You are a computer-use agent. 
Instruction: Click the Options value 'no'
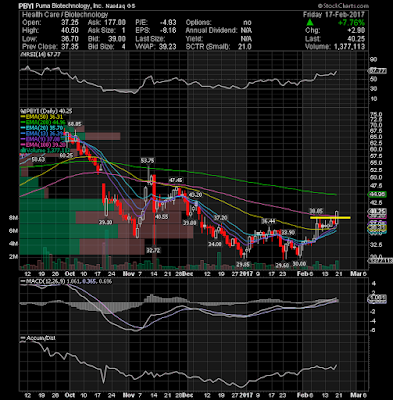coord(247,23)
